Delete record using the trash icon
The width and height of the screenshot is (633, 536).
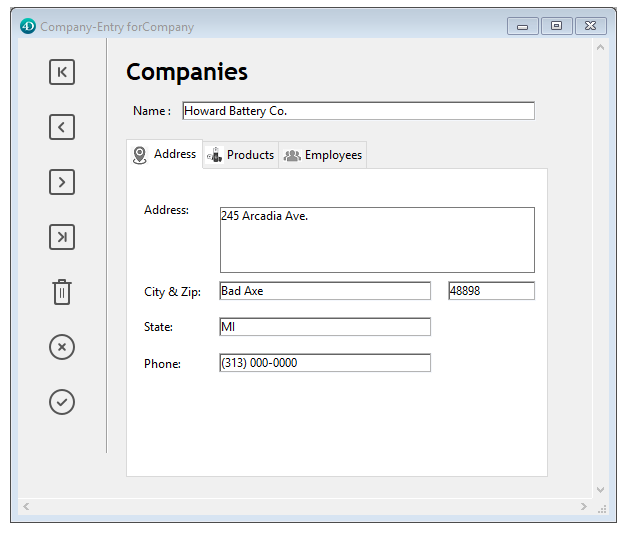coord(62,292)
